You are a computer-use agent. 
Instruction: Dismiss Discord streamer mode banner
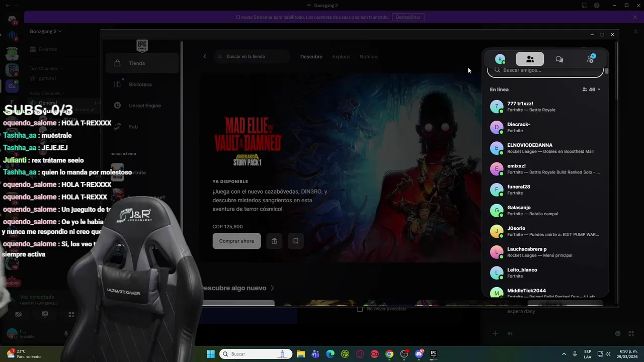[x=635, y=17]
